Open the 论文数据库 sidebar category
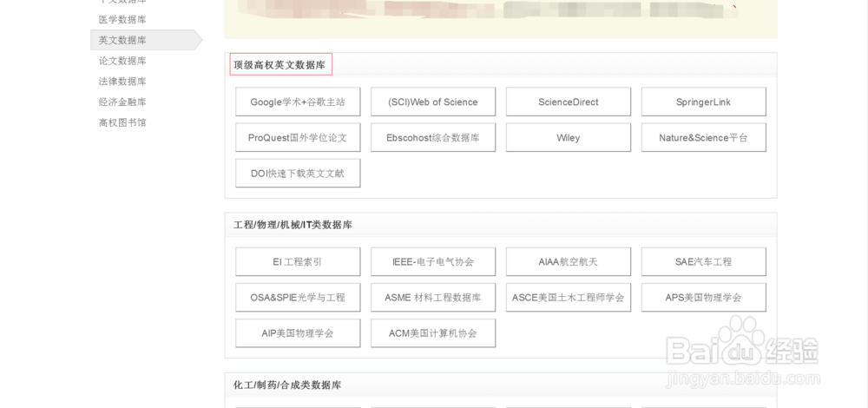Viewport: 868px width, 408px height. click(x=122, y=61)
